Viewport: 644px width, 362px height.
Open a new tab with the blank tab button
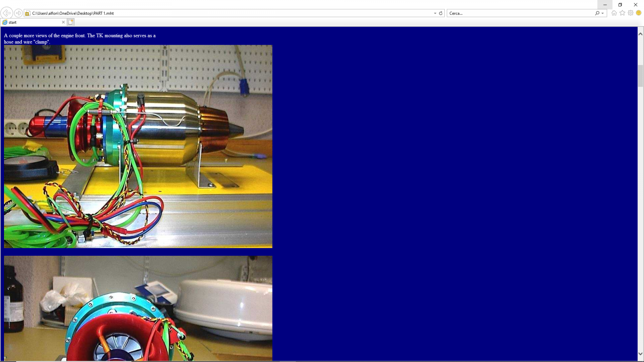pos(71,22)
